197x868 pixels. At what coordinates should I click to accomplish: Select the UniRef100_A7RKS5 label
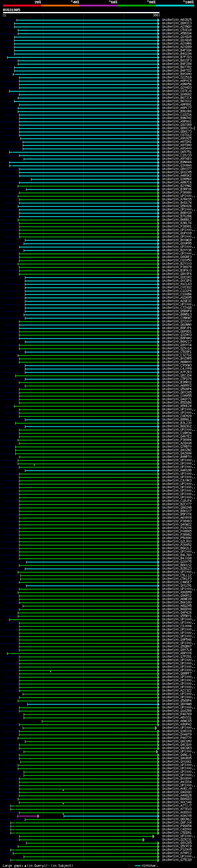pos(177,200)
